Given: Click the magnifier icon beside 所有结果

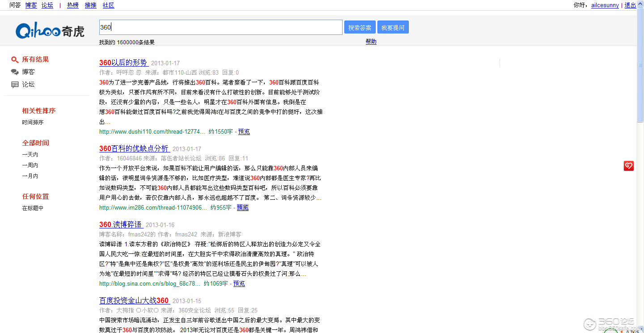Looking at the screenshot, I should pos(15,59).
